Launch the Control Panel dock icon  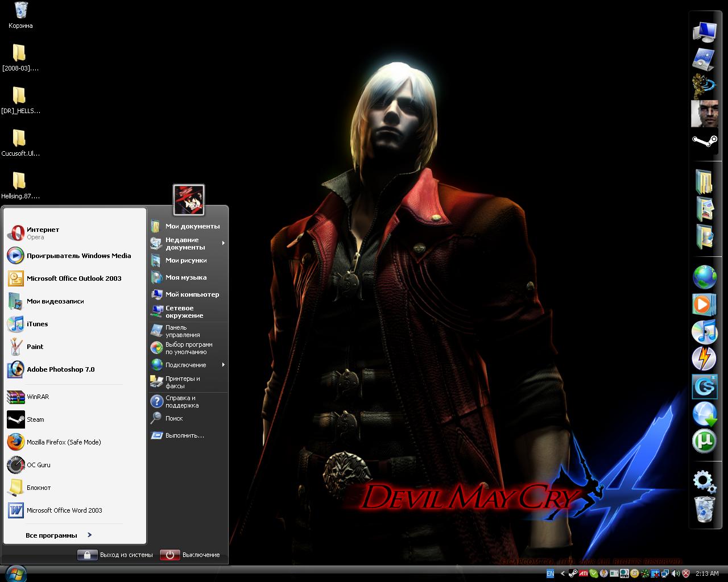click(704, 59)
